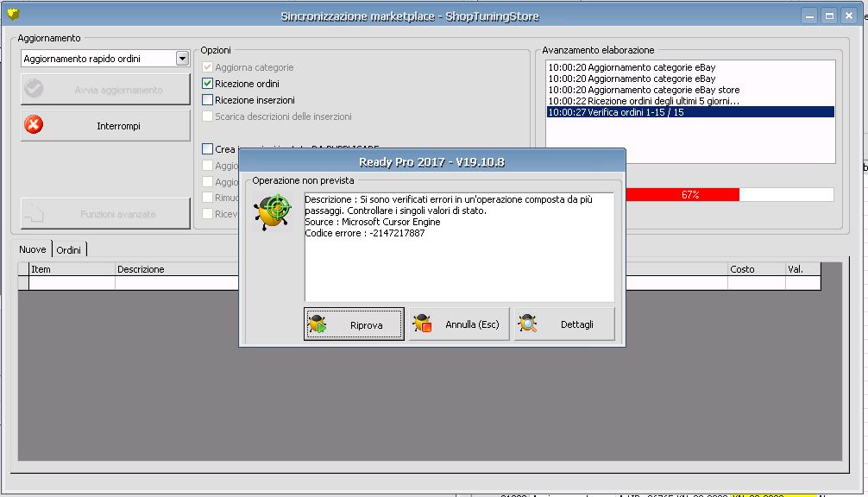Click the Riprova retry button
This screenshot has width=868, height=497.
tap(354, 324)
